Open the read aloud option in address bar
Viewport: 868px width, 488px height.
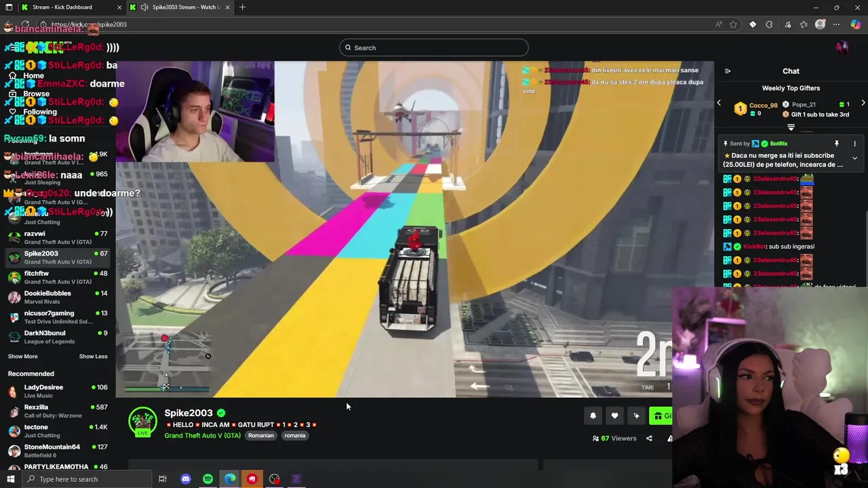[x=718, y=25]
